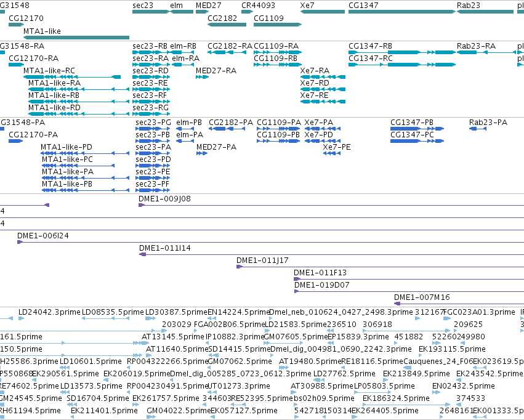Click the MTA1-like-PB protein label
This screenshot has width=524, height=420.
[67, 184]
